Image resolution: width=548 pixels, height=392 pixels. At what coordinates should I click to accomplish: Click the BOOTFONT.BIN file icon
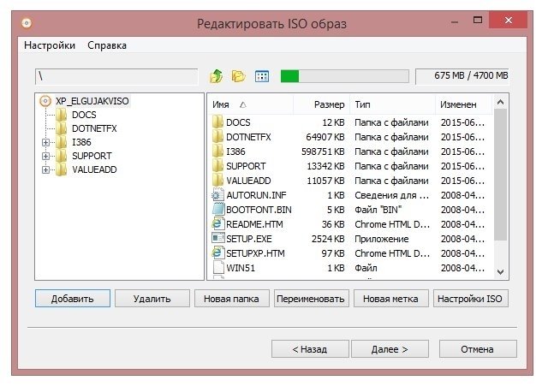(218, 210)
